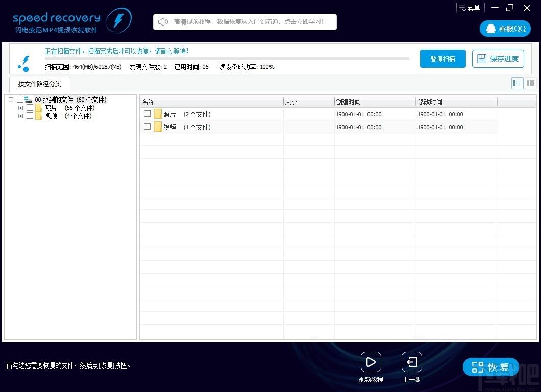
Task: Click 照片 row creation time 1900-01-01
Action: [359, 114]
